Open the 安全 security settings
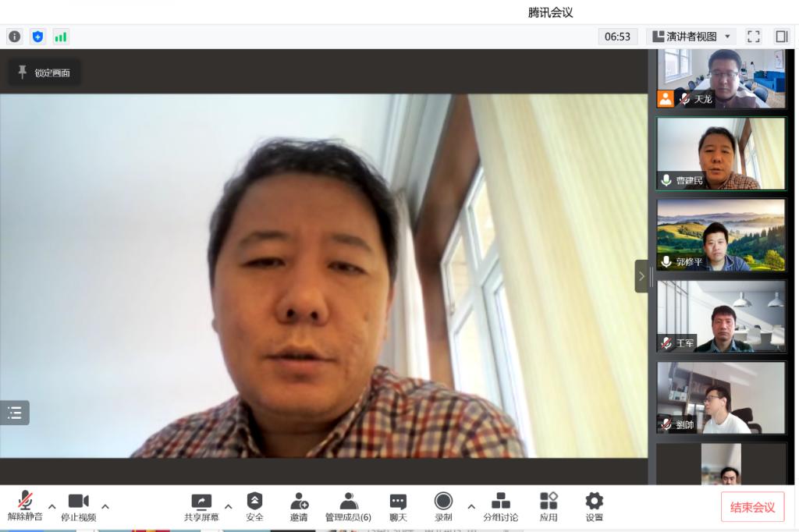799x532 pixels. [254, 507]
